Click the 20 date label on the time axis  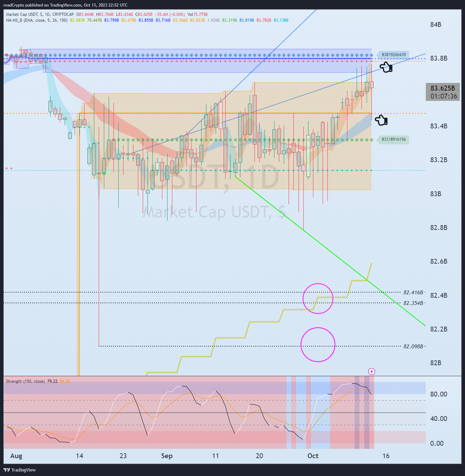tap(259, 456)
